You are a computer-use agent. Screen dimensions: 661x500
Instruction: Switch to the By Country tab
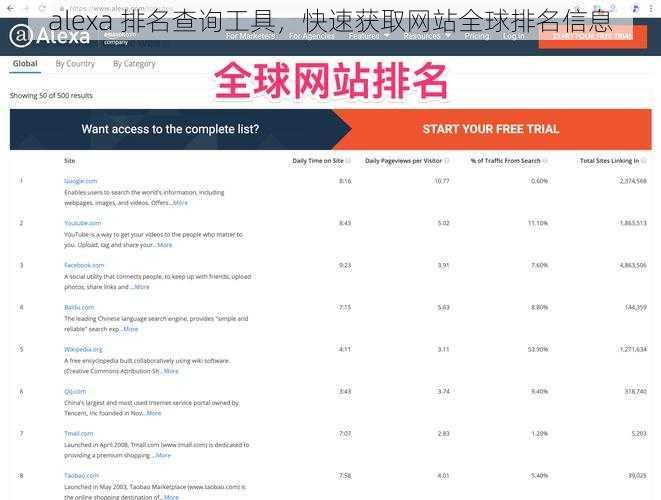(x=75, y=64)
